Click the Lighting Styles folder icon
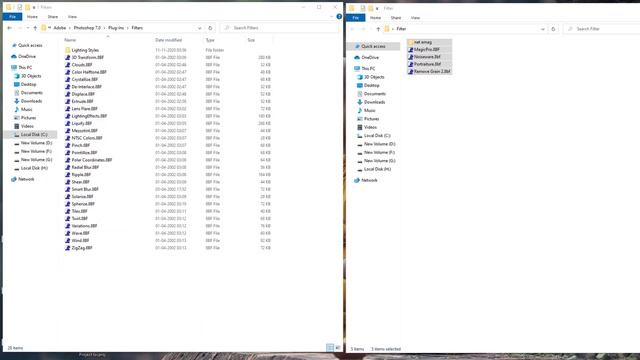The image size is (640, 360). pos(68,50)
